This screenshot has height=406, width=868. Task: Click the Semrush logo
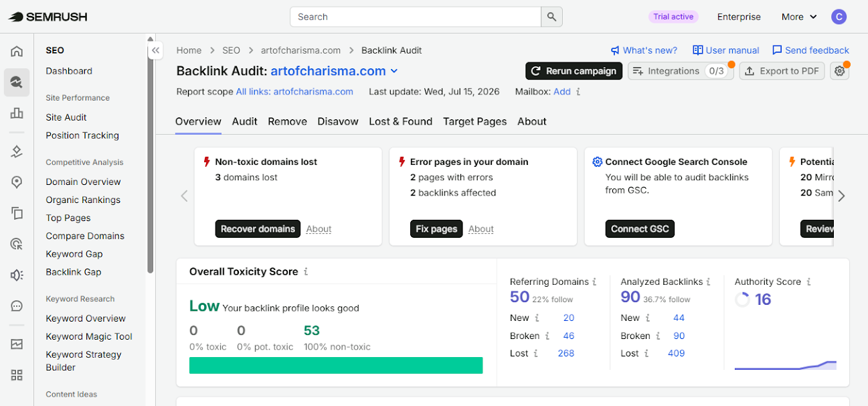48,17
